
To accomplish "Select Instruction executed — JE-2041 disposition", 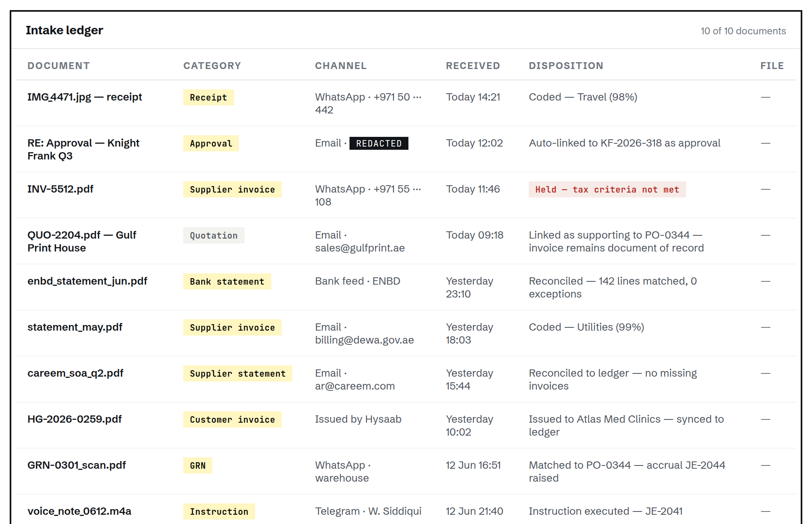I will 605,511.
